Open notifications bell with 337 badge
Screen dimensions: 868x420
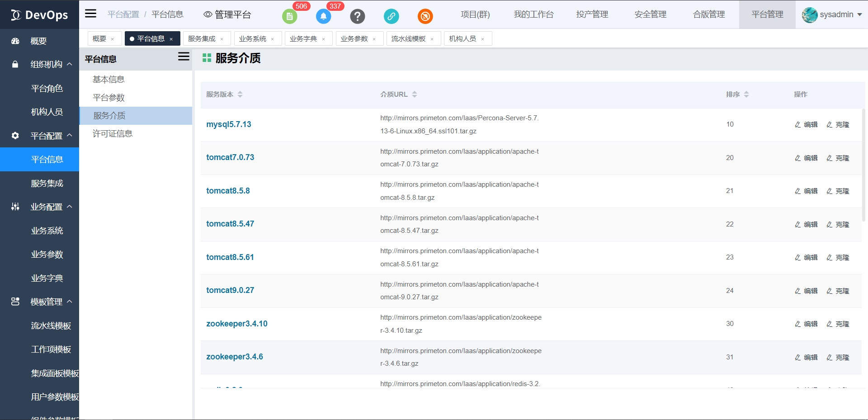(323, 17)
